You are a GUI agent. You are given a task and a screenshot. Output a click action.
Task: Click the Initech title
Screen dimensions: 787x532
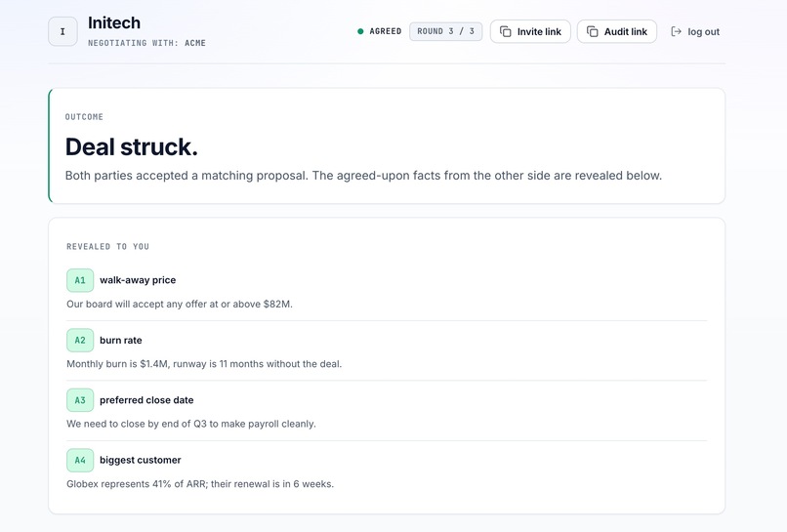[114, 22]
